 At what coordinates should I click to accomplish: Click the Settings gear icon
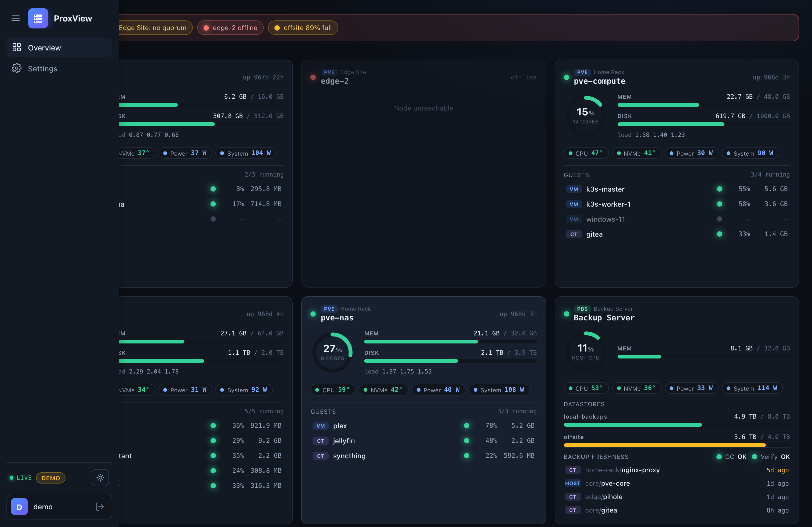click(16, 68)
